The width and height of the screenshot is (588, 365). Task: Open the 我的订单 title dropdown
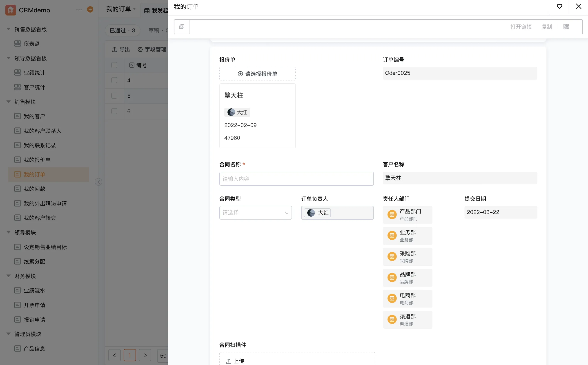point(121,9)
